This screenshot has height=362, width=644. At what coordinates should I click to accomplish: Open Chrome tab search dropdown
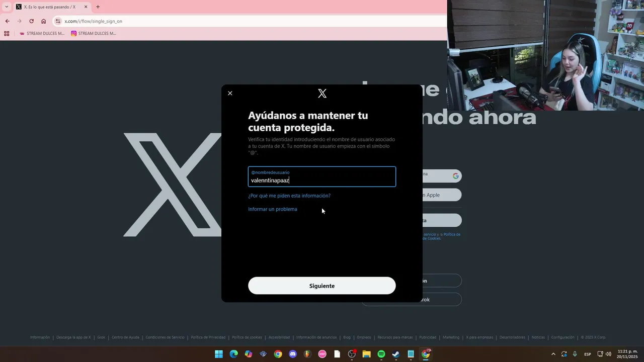click(7, 7)
